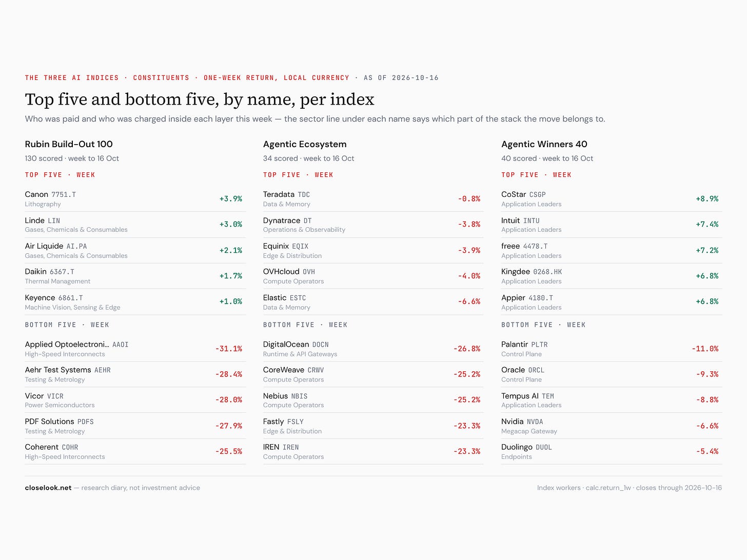747x560 pixels.
Task: Click the freee 4478.T entry
Action: tap(524, 246)
